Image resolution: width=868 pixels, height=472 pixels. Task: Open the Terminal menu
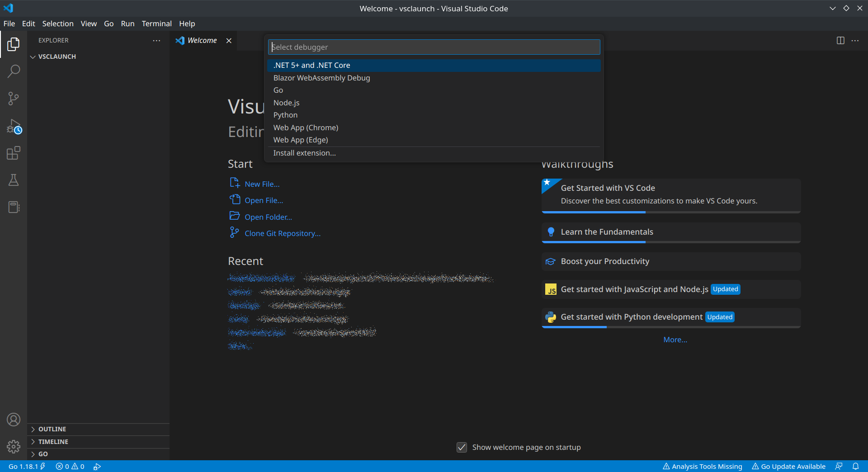156,24
